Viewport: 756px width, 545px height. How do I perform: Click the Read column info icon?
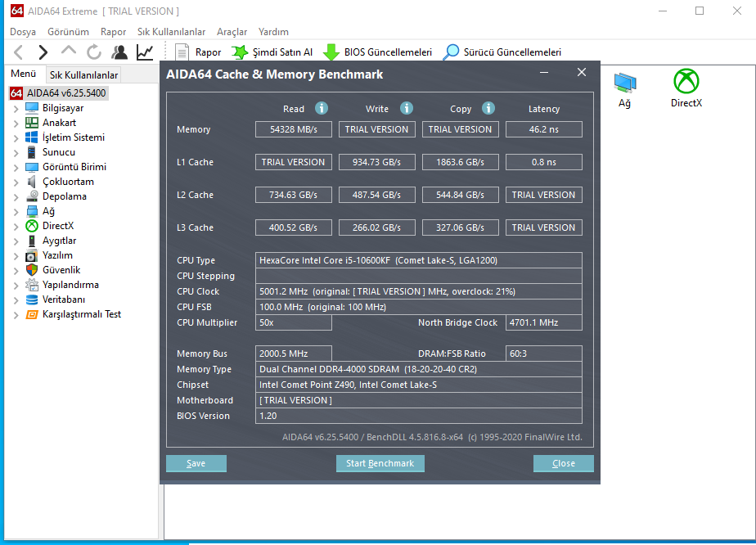coord(322,108)
